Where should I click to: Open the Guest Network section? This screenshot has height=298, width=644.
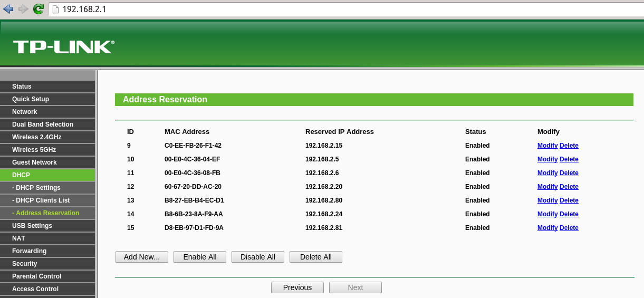tap(47, 162)
